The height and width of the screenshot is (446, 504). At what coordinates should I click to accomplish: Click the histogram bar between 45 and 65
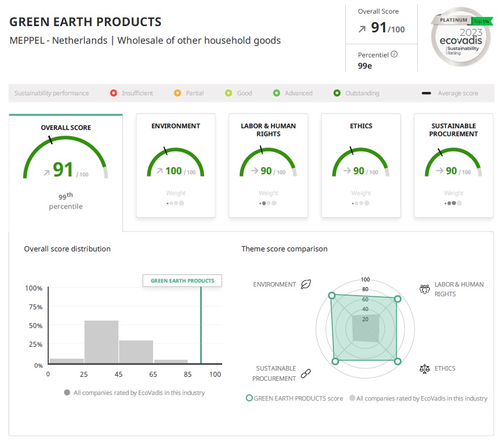click(x=136, y=352)
